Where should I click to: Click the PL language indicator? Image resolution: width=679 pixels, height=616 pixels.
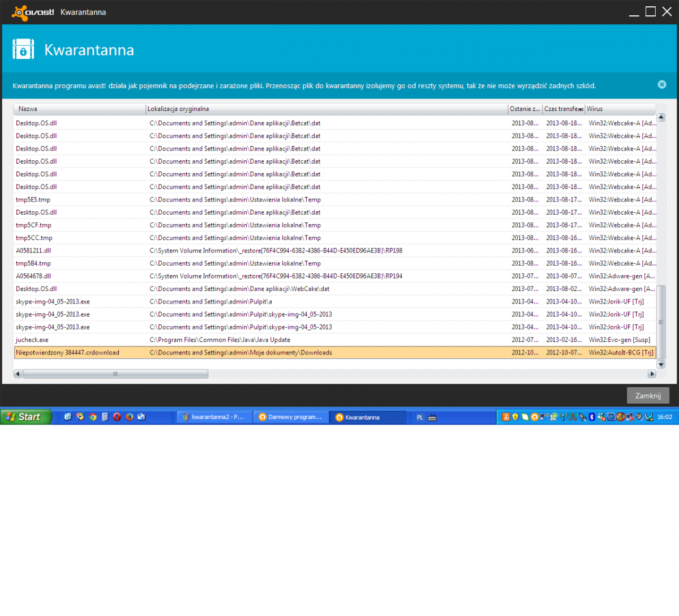(x=420, y=417)
